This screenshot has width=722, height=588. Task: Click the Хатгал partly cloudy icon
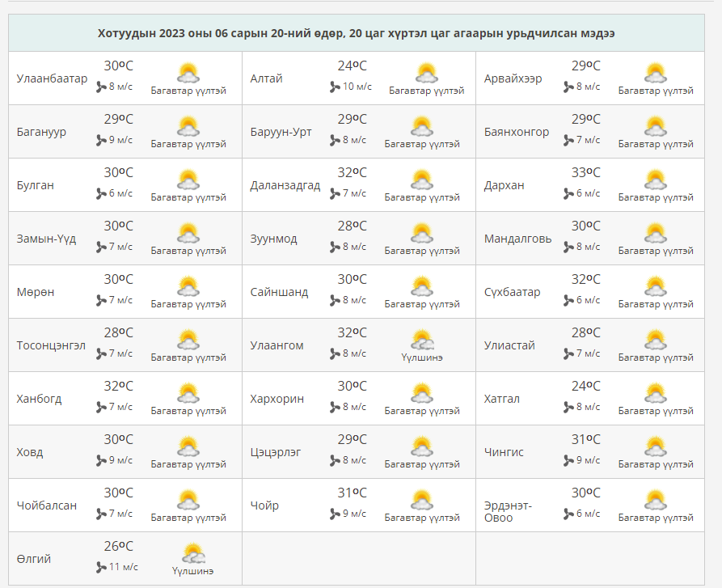click(x=655, y=393)
